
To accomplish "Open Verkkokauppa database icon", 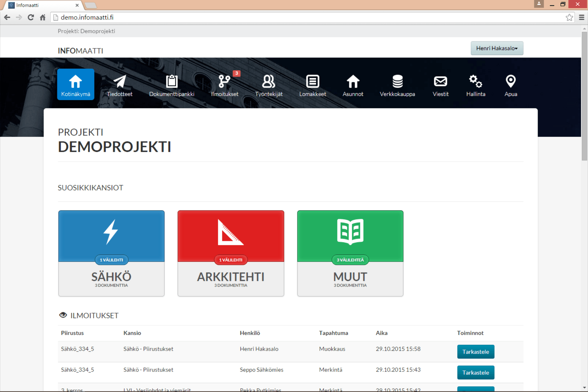I will click(x=398, y=81).
